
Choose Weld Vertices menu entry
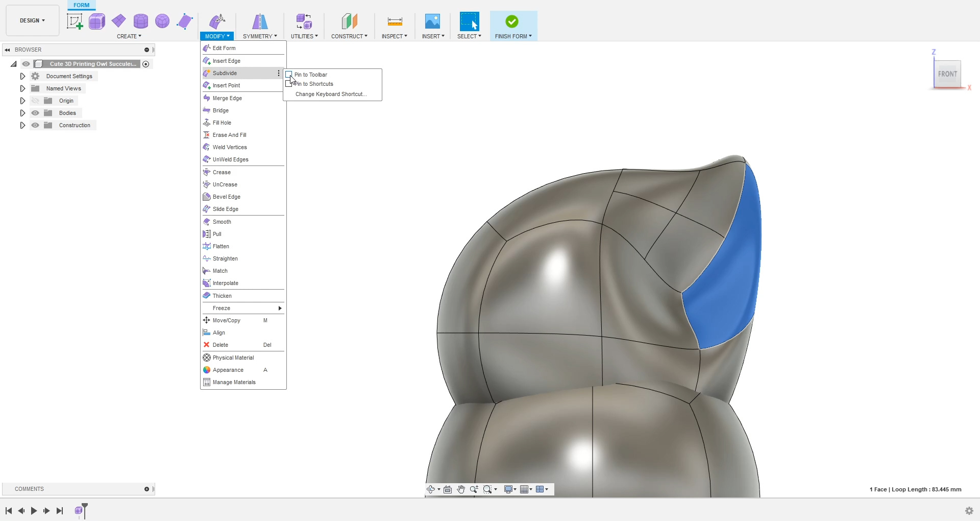pos(243,147)
